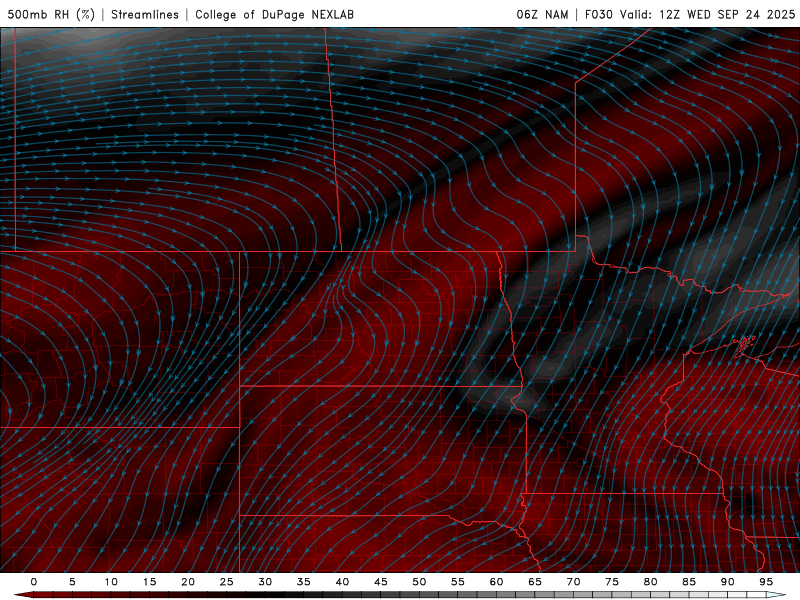Click the colorbar label "50"
The image size is (800, 600).
(419, 582)
